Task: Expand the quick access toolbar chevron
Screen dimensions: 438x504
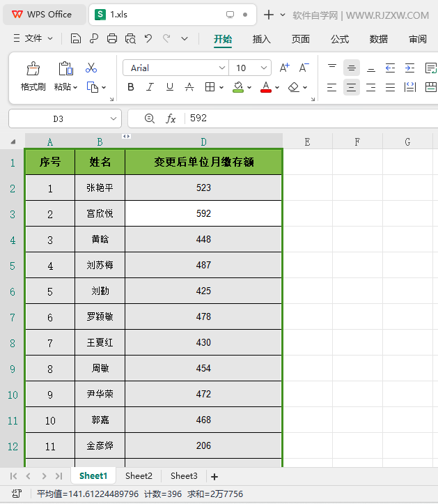Action: pos(185,38)
